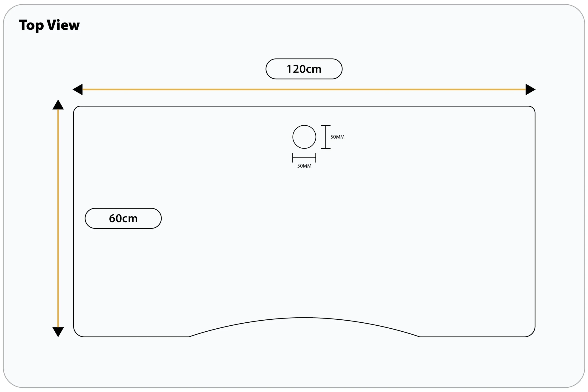Click the top edge of the desk outline
This screenshot has height=392, width=588.
click(304, 106)
